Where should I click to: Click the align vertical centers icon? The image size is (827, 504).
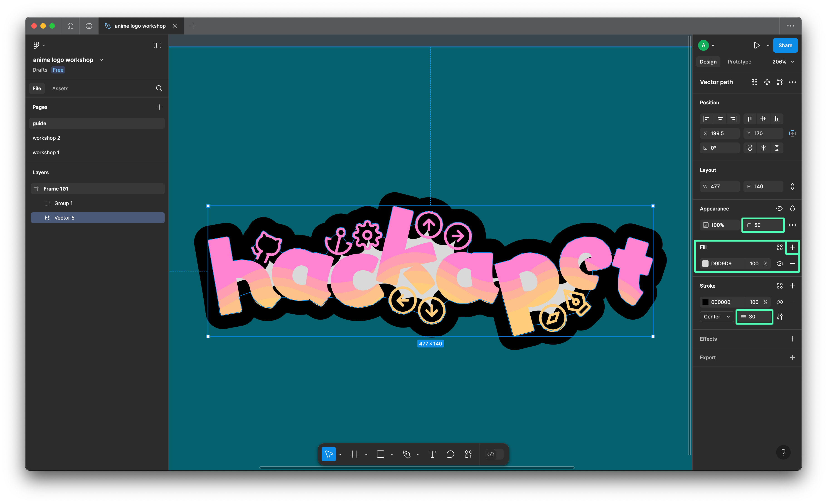click(x=763, y=118)
